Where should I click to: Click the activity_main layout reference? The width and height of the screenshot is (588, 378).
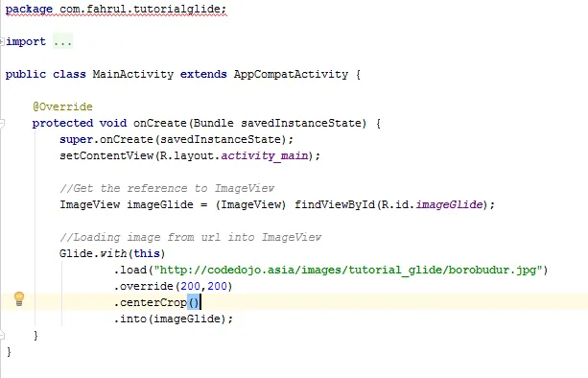265,155
